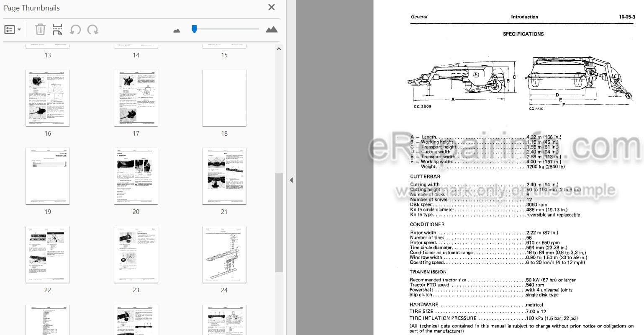Open page 24 exploded diagram thumbnail

click(x=224, y=254)
